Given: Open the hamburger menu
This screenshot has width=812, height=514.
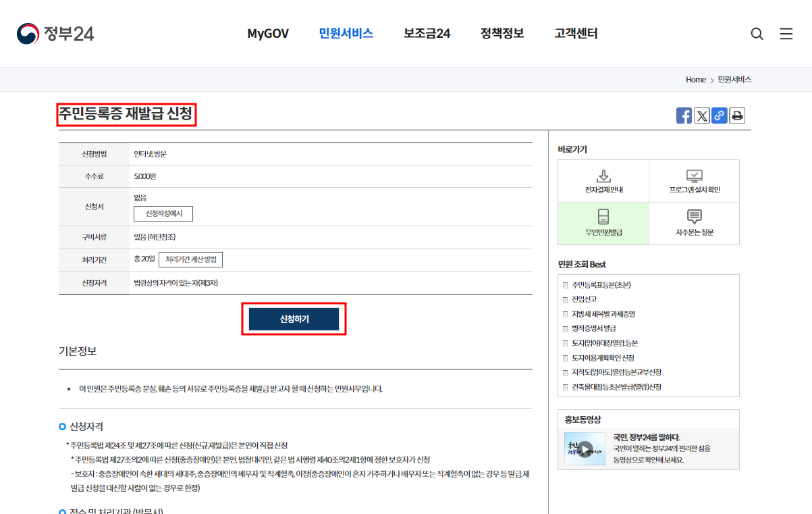Looking at the screenshot, I should pyautogui.click(x=786, y=33).
